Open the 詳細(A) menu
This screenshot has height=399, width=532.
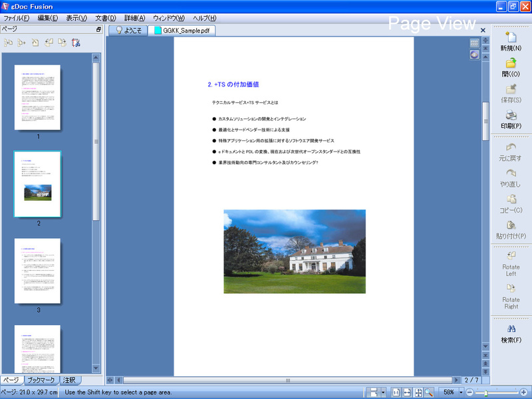pos(135,19)
